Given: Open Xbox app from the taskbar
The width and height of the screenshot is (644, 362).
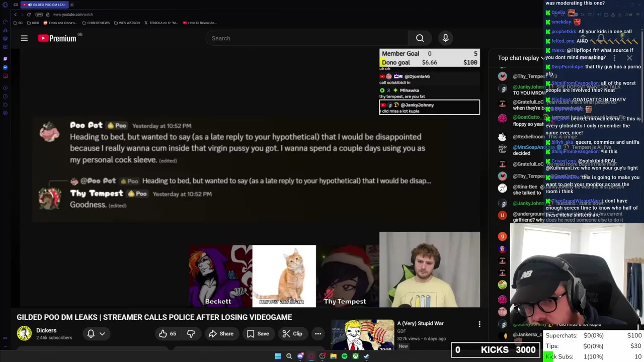Looking at the screenshot, I should [x=355, y=356].
